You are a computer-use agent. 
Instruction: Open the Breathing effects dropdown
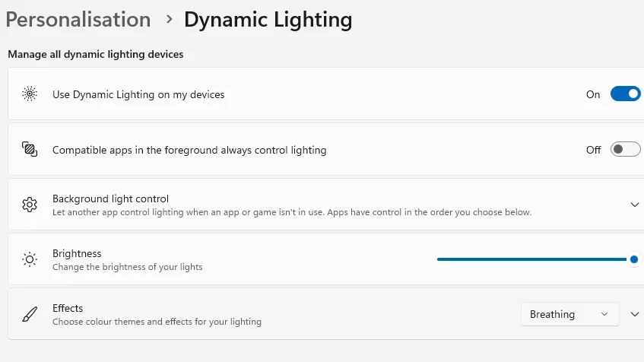(x=569, y=314)
